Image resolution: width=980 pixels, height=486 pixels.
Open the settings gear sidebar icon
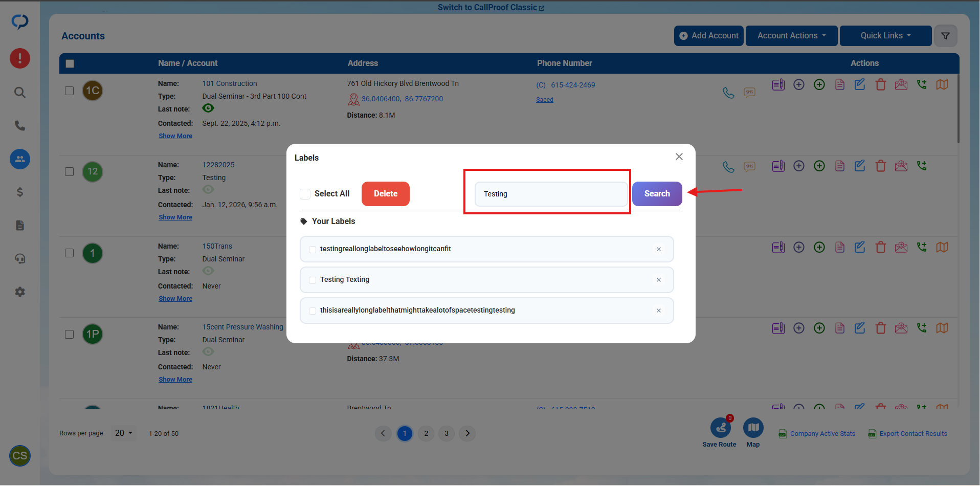click(x=20, y=292)
